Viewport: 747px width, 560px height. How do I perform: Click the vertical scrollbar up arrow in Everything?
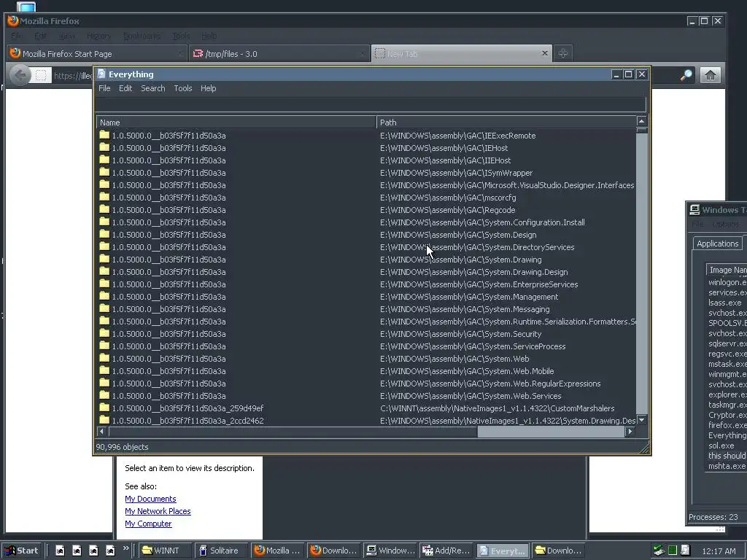point(642,121)
